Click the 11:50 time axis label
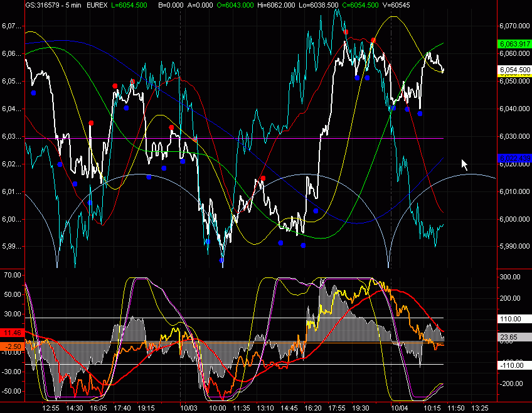532x413 pixels. [x=455, y=408]
